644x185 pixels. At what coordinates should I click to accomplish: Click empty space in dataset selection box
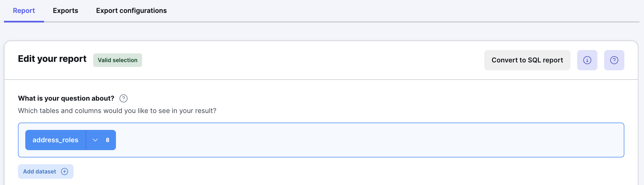coord(365,140)
